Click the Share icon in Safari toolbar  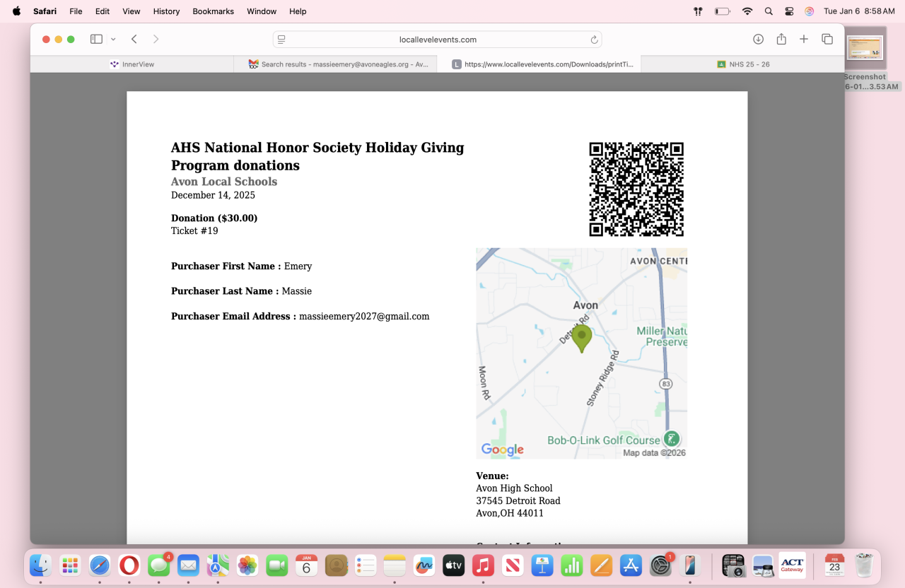[x=781, y=40]
